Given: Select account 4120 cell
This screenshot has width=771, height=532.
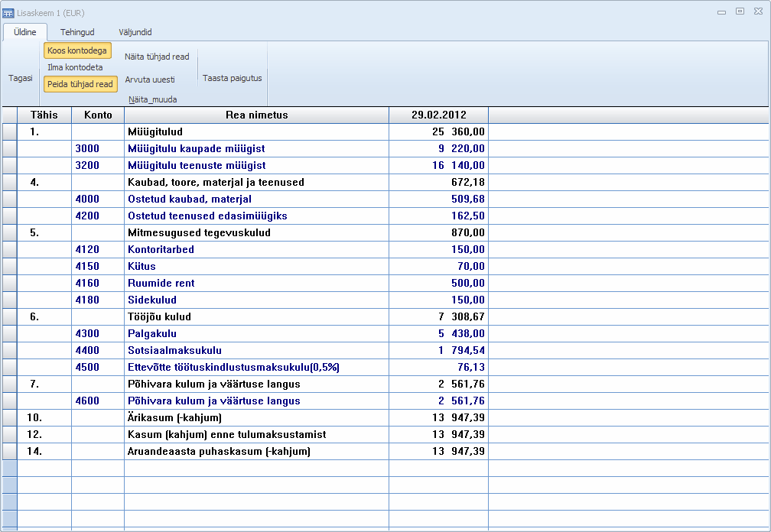Looking at the screenshot, I should [x=98, y=249].
